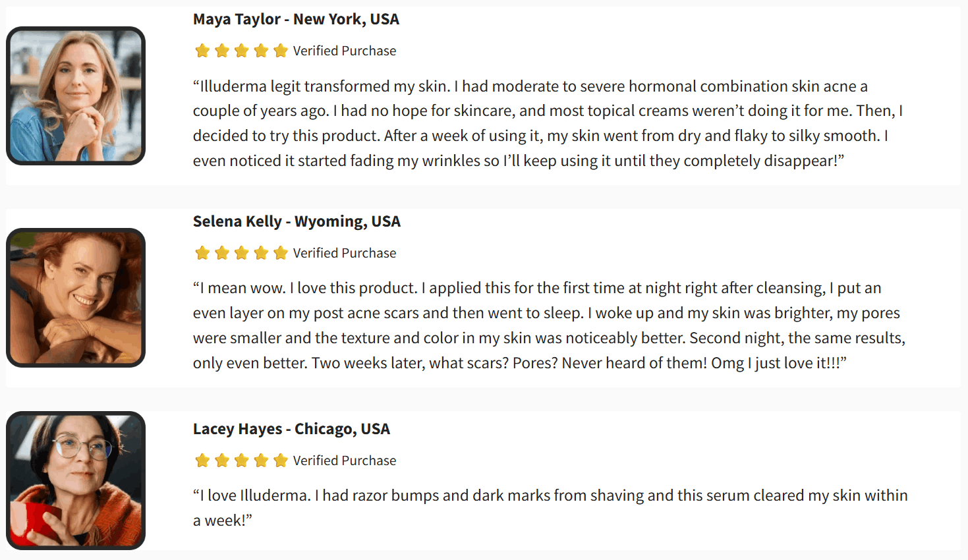Screen dimensions: 968x560
Task: Click Selena Kelly's review text about acne scars
Action: tap(550, 325)
